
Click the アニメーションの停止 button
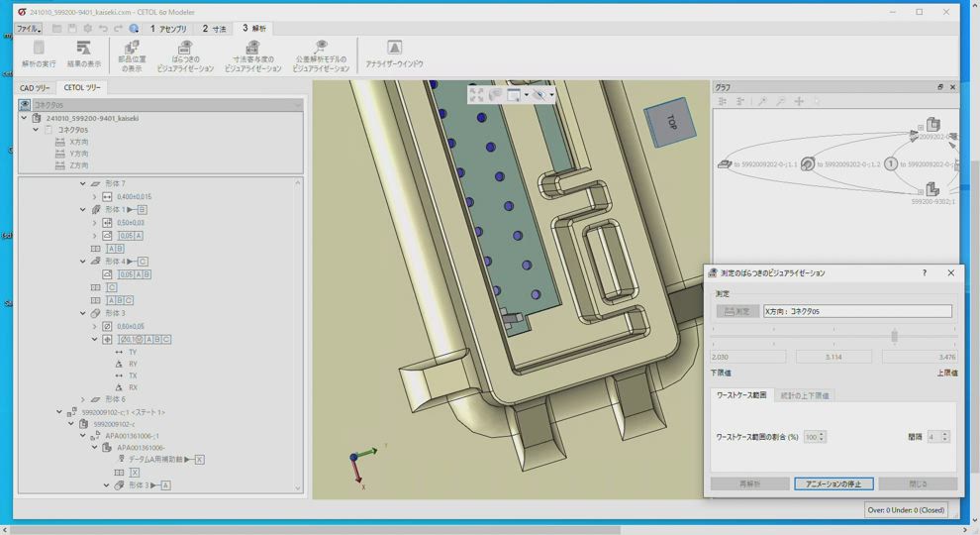[833, 483]
